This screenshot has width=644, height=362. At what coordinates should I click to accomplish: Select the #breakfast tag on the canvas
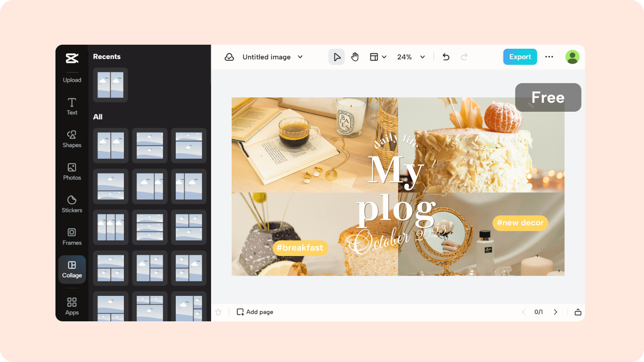300,248
